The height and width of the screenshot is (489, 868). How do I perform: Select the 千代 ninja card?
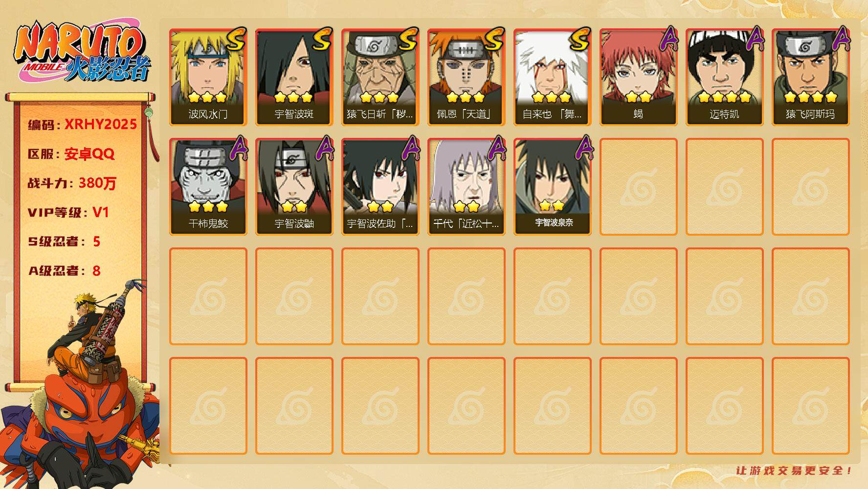click(x=466, y=187)
